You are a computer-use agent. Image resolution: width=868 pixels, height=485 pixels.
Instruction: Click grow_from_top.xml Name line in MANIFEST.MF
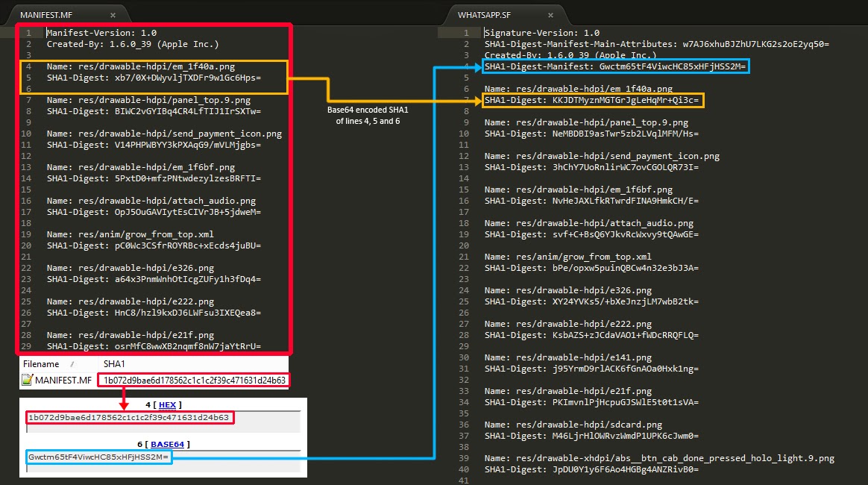click(130, 234)
